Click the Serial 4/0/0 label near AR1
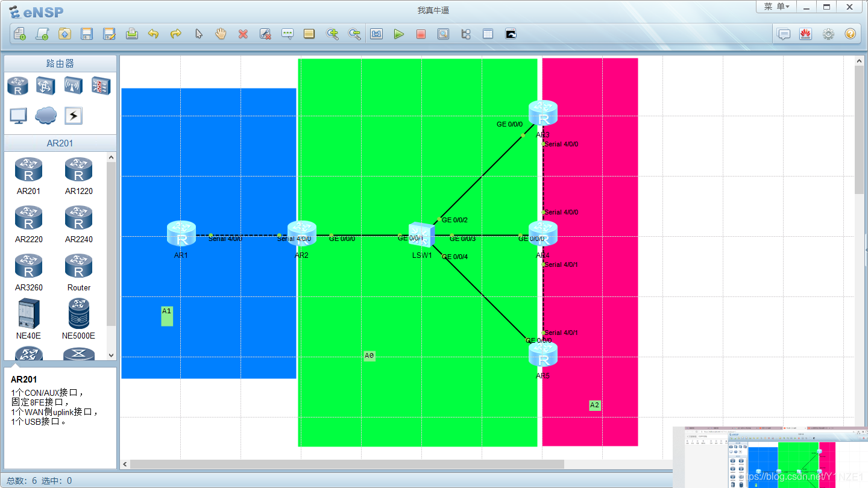 (225, 239)
